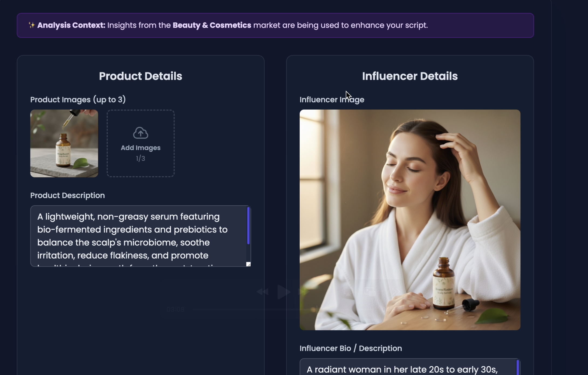Click the influencer portrait image
588x375 pixels.
pyautogui.click(x=410, y=220)
